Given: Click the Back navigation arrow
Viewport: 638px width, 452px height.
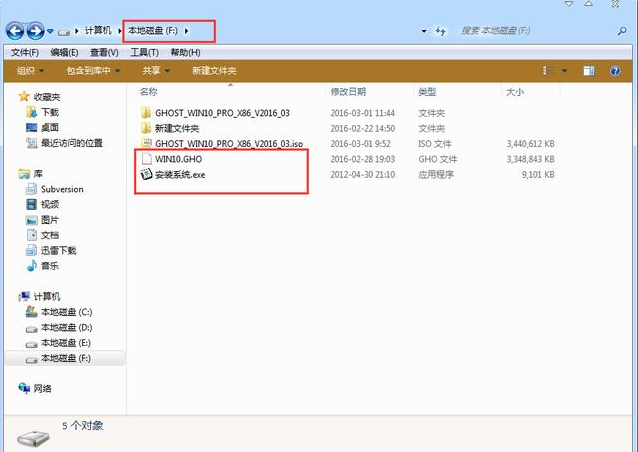Looking at the screenshot, I should point(15,31).
